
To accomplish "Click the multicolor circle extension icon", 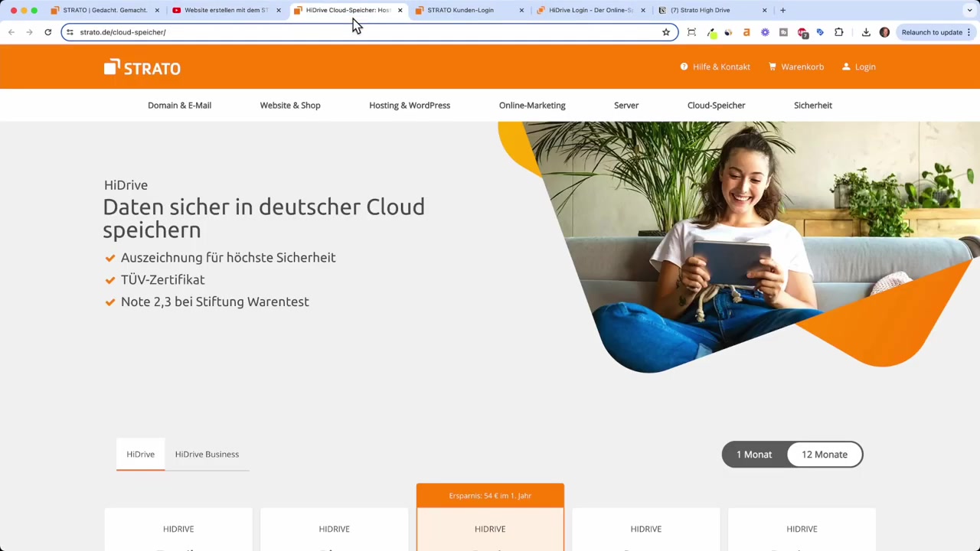I will 728,32.
